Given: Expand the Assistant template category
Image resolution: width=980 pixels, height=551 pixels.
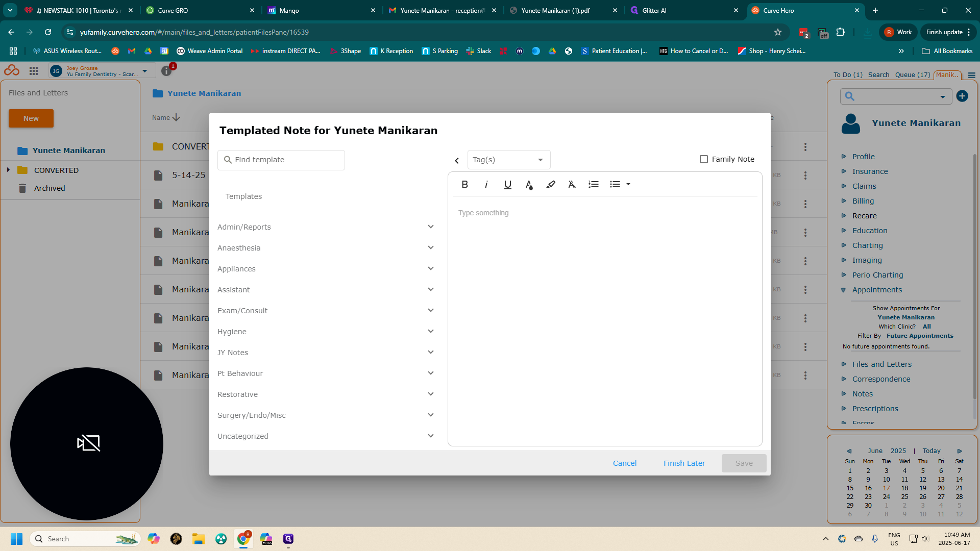Looking at the screenshot, I should point(326,290).
